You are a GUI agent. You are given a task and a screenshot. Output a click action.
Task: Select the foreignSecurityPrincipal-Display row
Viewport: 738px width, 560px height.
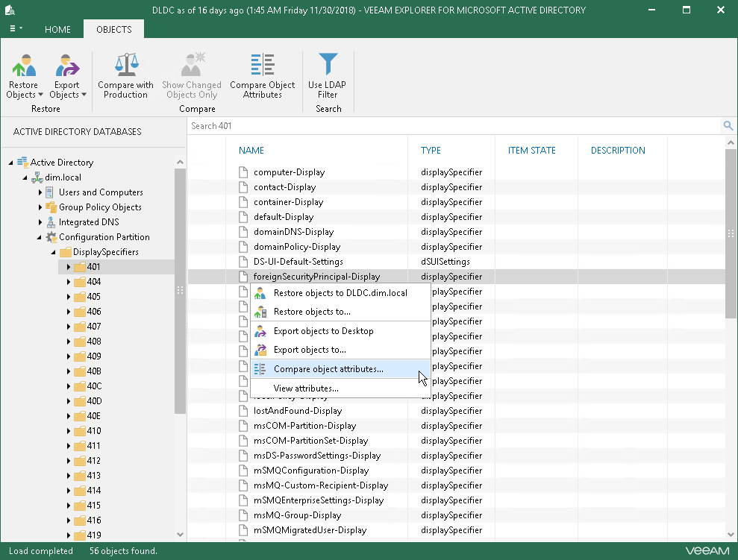click(457, 277)
